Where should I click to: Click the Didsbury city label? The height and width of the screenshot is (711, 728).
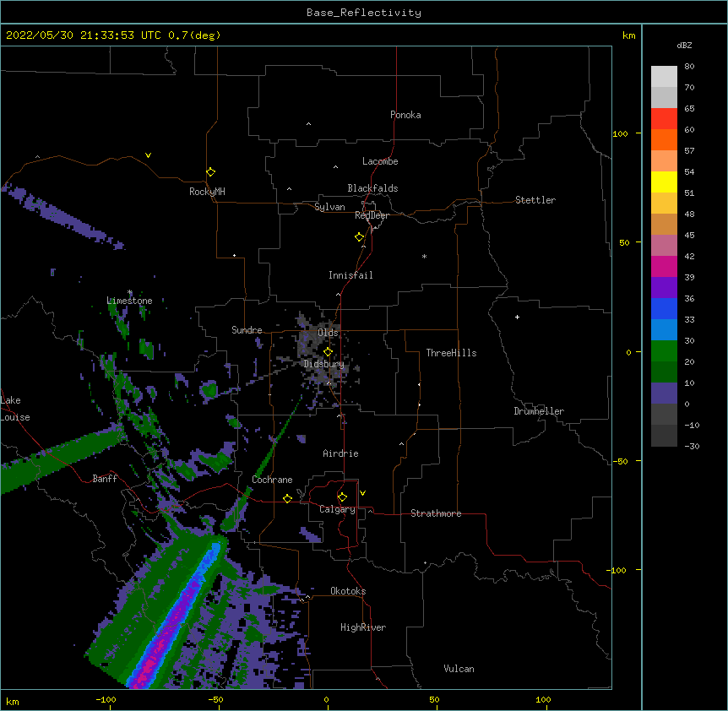324,364
